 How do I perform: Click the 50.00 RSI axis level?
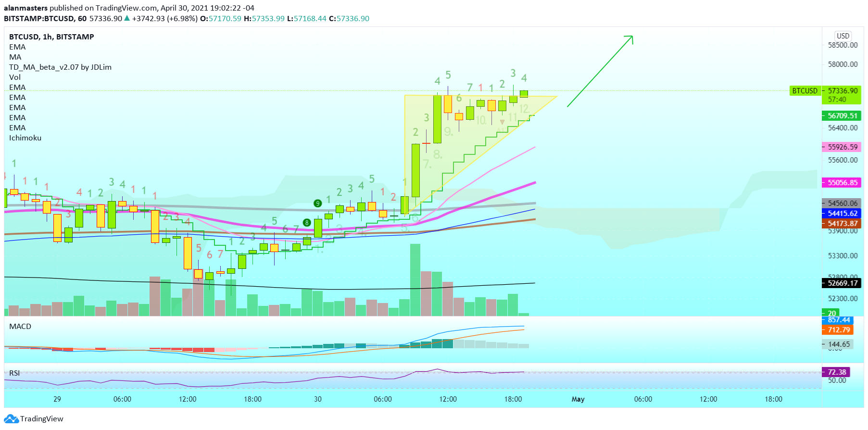click(837, 380)
